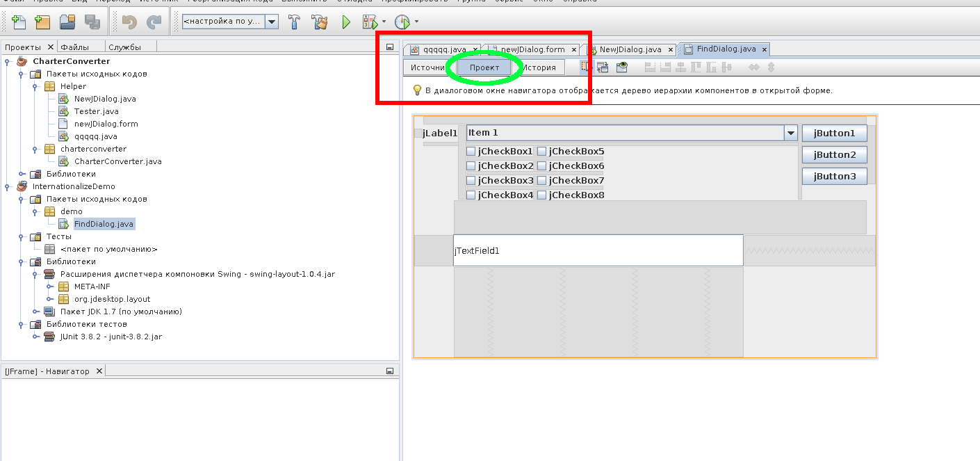980x461 pixels.
Task: Select CharterConverter.java in the project tree
Action: coord(117,161)
